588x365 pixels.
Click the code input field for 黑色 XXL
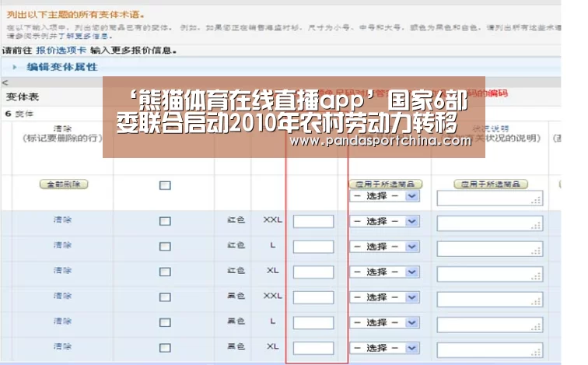click(x=313, y=297)
